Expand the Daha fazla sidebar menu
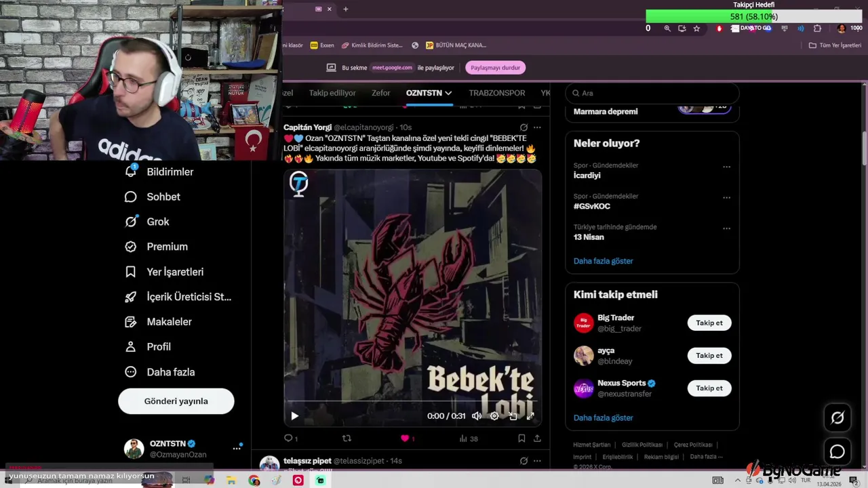The width and height of the screenshot is (868, 488). pyautogui.click(x=160, y=372)
